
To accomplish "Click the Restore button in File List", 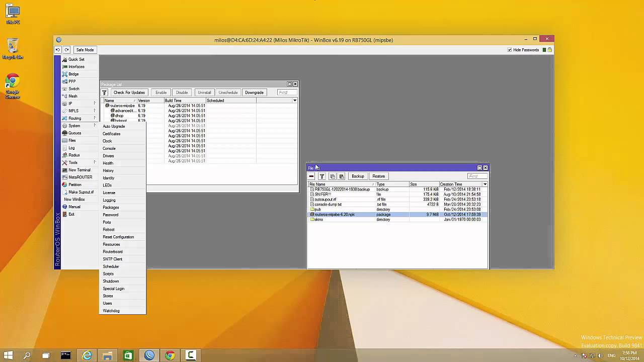I will [x=378, y=176].
